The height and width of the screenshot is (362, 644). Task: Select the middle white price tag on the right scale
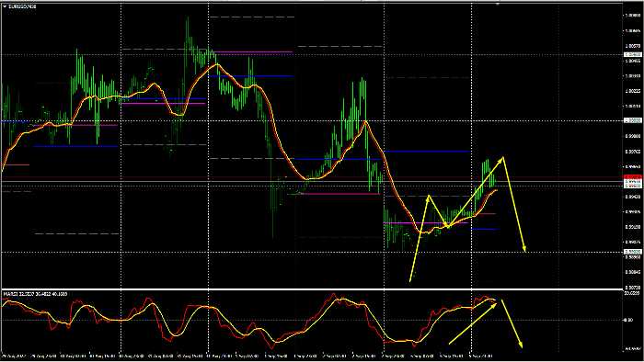tap(633, 120)
